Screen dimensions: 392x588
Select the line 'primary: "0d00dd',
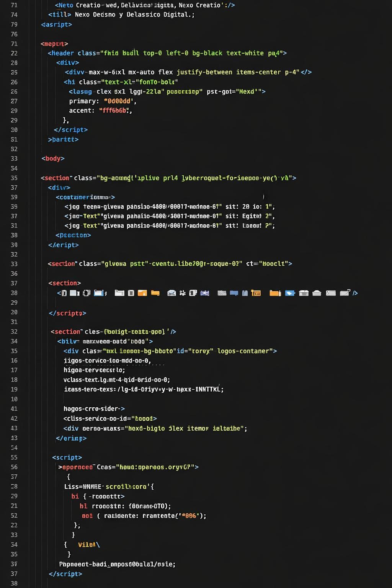click(x=103, y=101)
